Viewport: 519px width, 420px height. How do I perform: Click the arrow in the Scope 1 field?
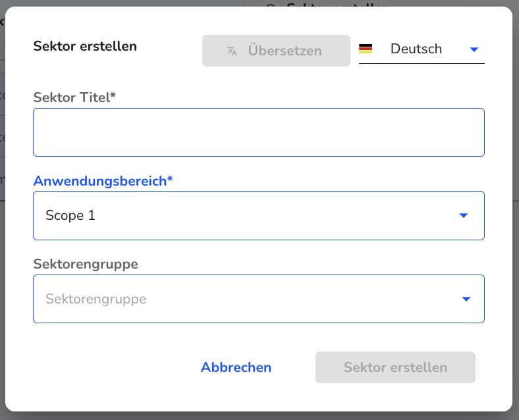pos(464,216)
